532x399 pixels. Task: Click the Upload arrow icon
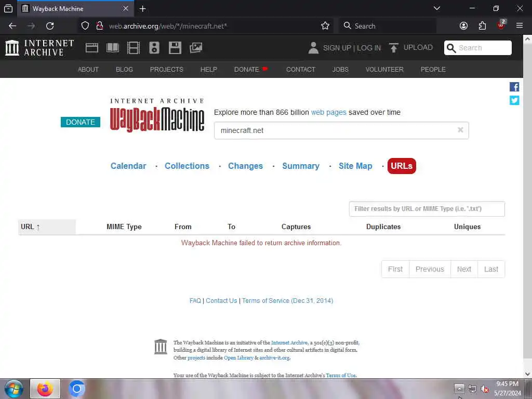click(394, 48)
